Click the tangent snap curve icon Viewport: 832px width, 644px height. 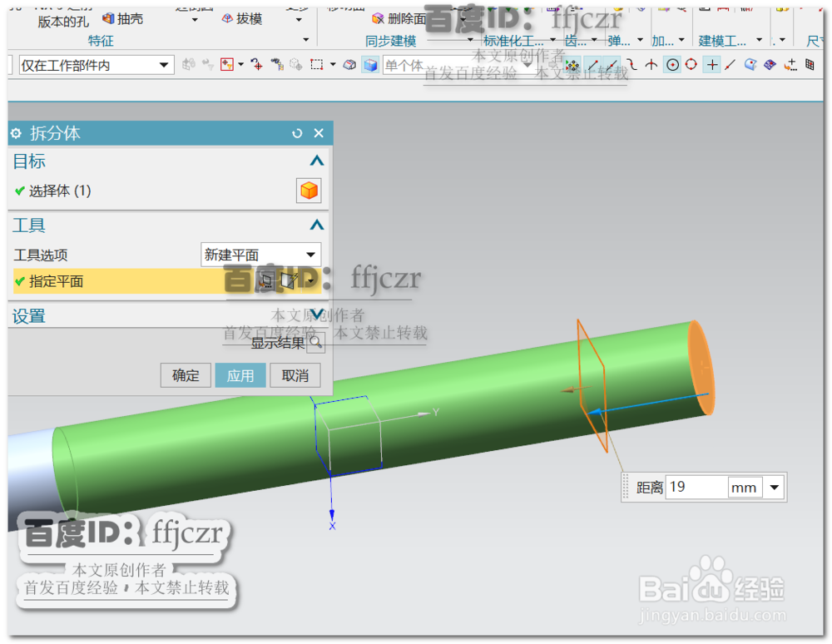(x=631, y=65)
